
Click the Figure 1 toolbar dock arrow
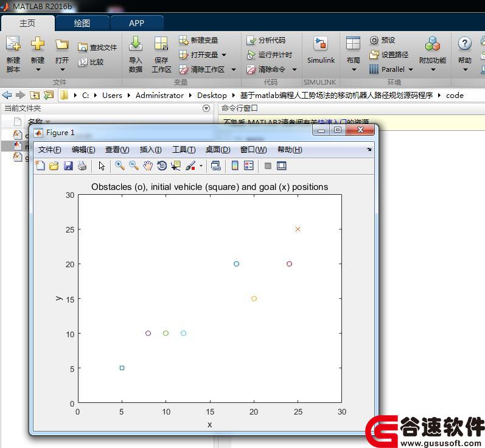point(369,150)
